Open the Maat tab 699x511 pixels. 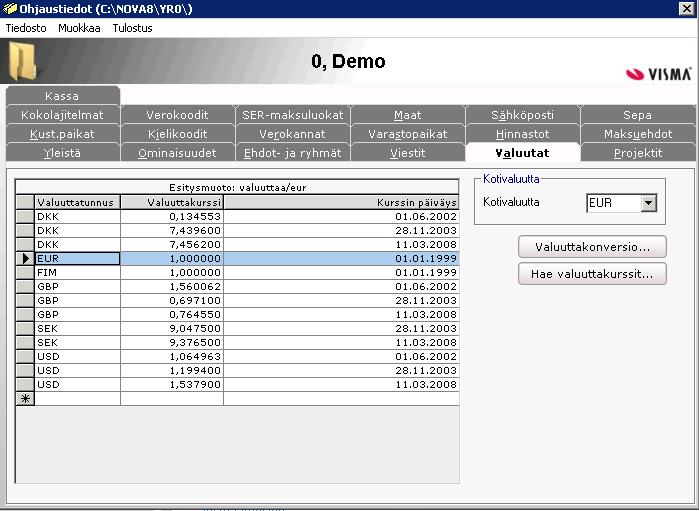tap(407, 115)
